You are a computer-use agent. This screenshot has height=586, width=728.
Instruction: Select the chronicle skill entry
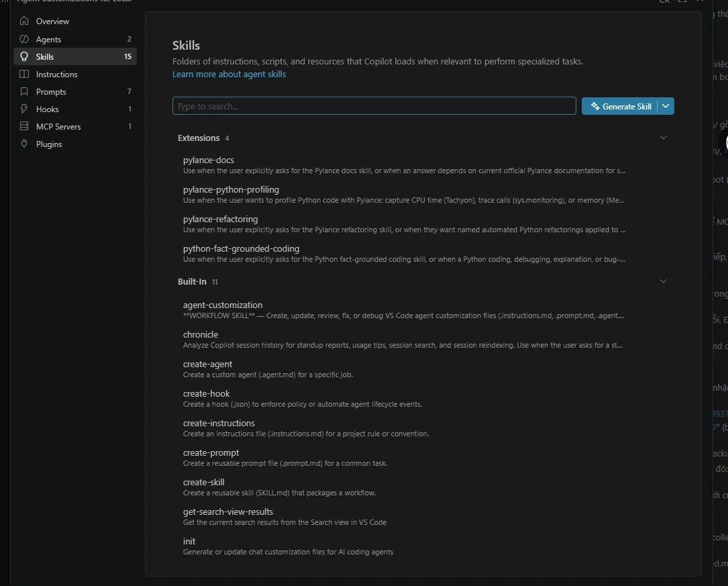(423, 340)
